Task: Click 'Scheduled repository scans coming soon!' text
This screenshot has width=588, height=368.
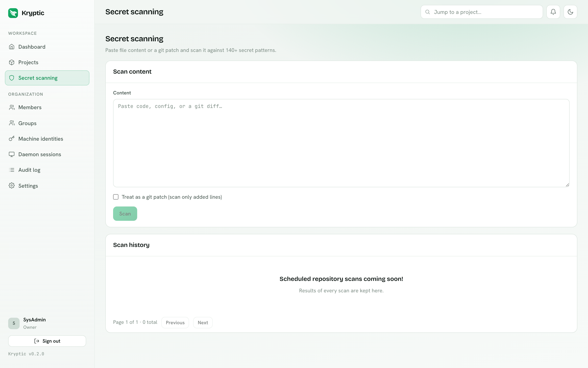Action: [341, 279]
